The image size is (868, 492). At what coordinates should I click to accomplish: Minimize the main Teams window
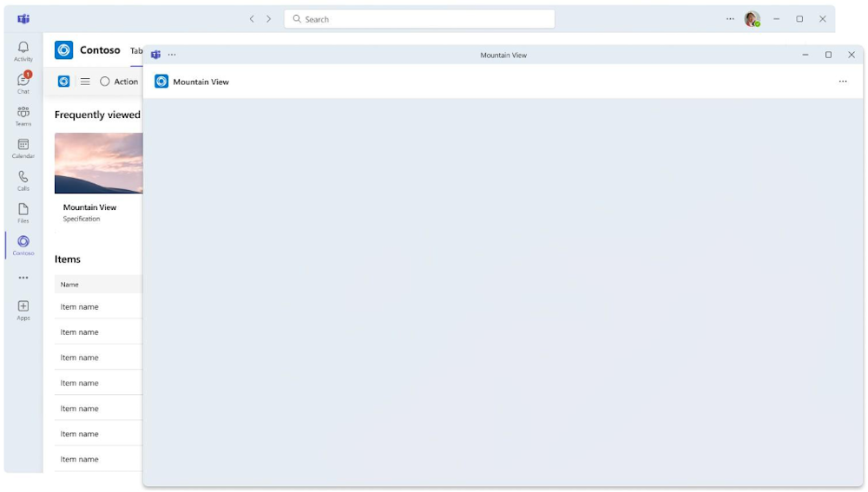777,19
